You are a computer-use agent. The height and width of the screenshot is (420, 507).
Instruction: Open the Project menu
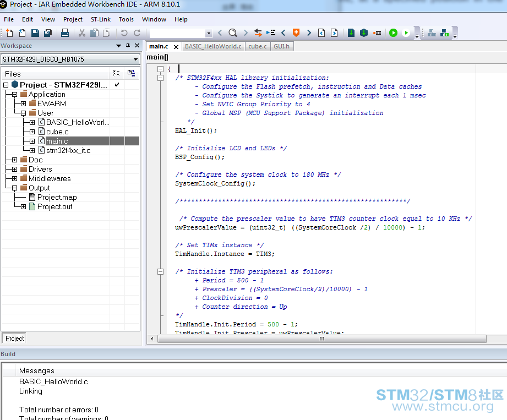pyautogui.click(x=73, y=19)
